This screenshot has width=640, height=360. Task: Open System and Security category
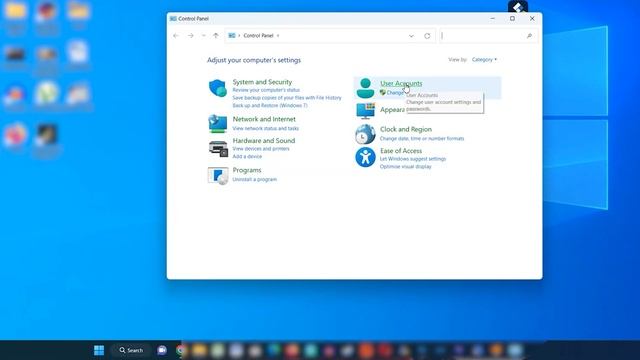(x=262, y=82)
